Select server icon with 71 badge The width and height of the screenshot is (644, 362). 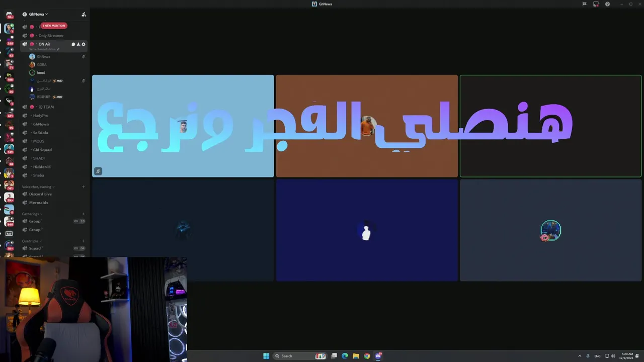pyautogui.click(x=9, y=64)
